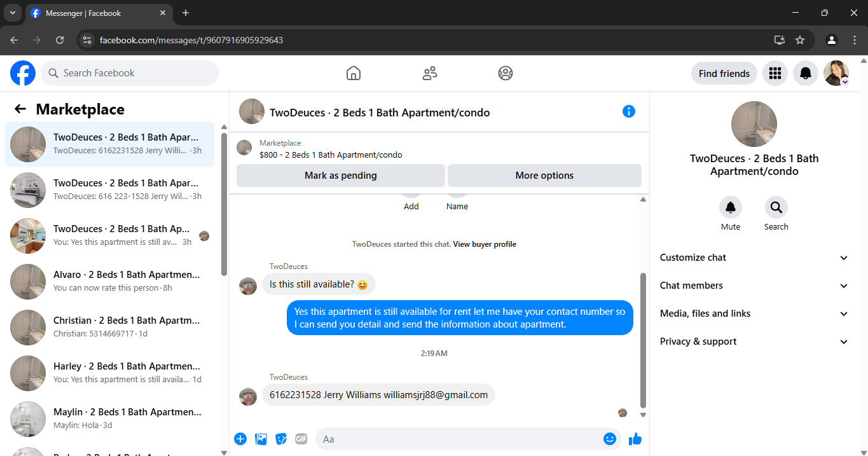Click More options button
Viewport: 868px width, 456px height.
[x=544, y=176]
